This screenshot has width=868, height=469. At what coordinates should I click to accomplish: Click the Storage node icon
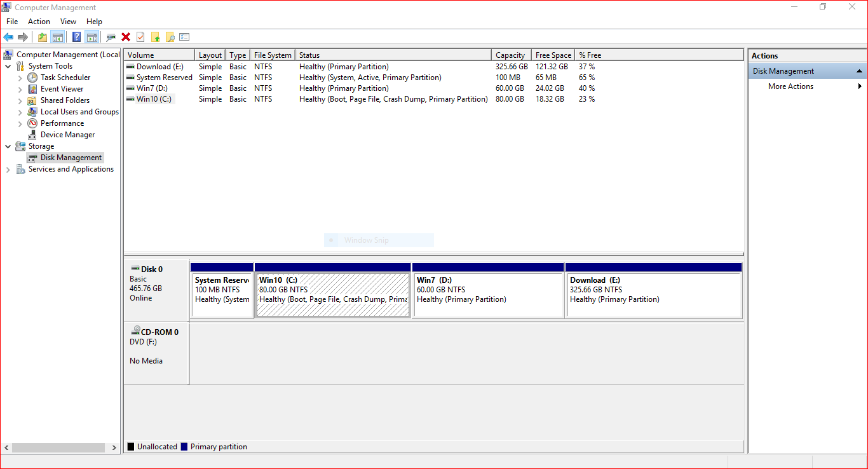pyautogui.click(x=20, y=146)
